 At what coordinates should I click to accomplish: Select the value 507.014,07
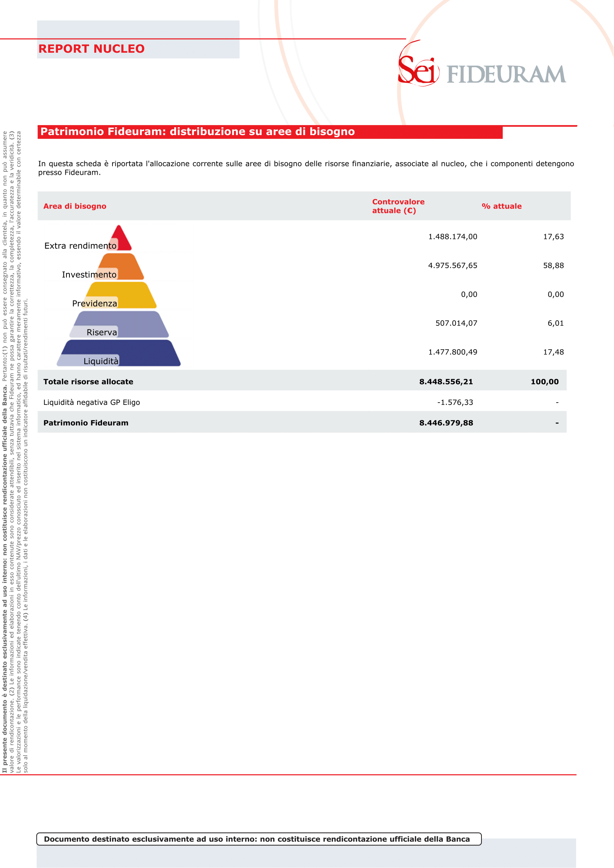coord(456,323)
